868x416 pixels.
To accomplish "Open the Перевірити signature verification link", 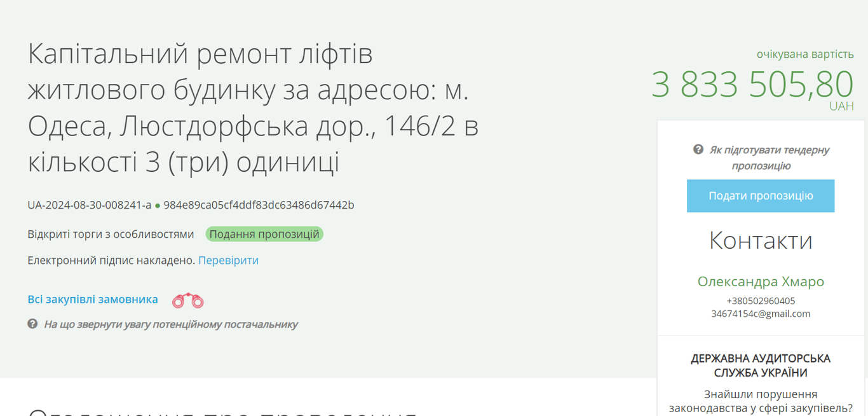I will [228, 260].
